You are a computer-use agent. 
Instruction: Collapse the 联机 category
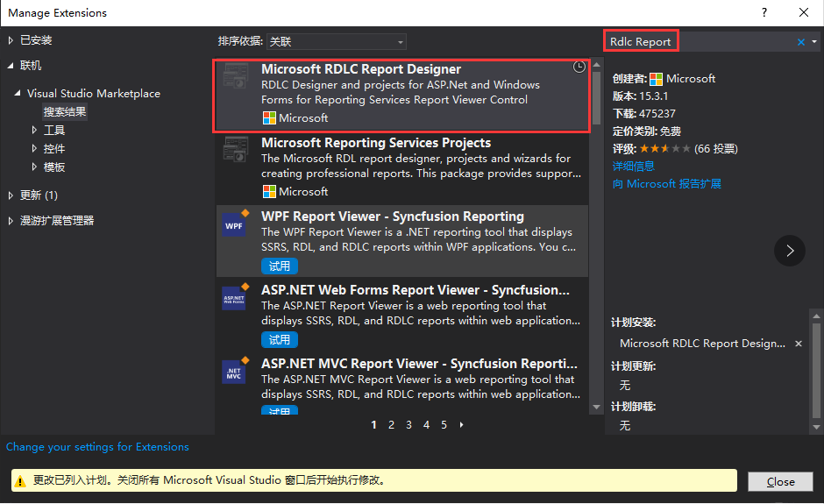(x=11, y=66)
